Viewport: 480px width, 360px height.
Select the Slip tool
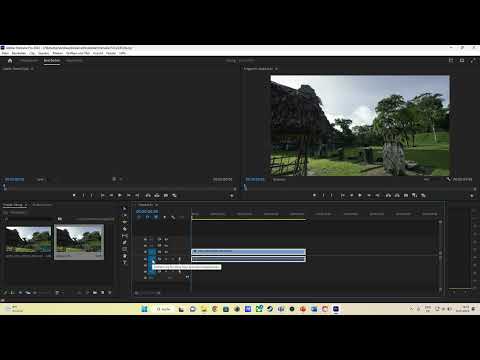pyautogui.click(x=125, y=236)
